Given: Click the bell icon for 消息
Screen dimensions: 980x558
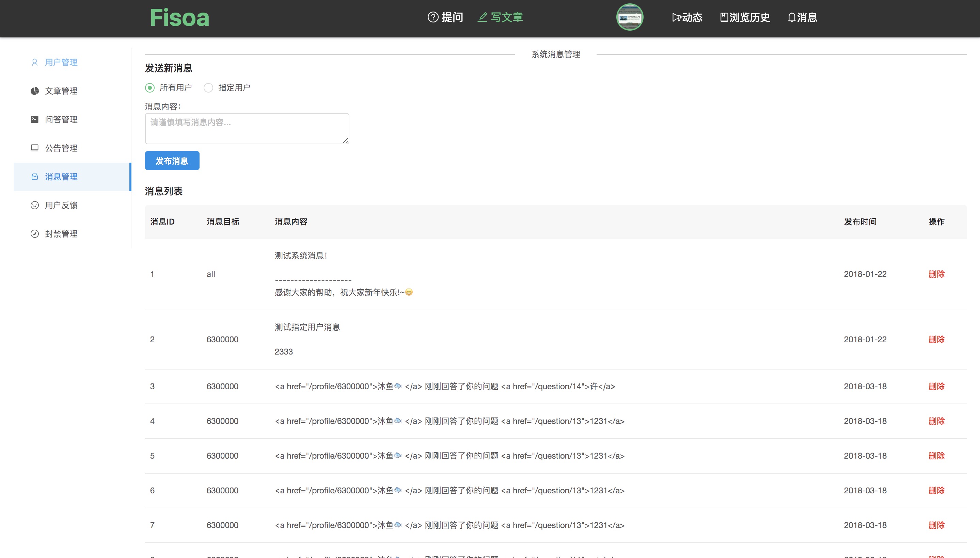Looking at the screenshot, I should (x=791, y=18).
